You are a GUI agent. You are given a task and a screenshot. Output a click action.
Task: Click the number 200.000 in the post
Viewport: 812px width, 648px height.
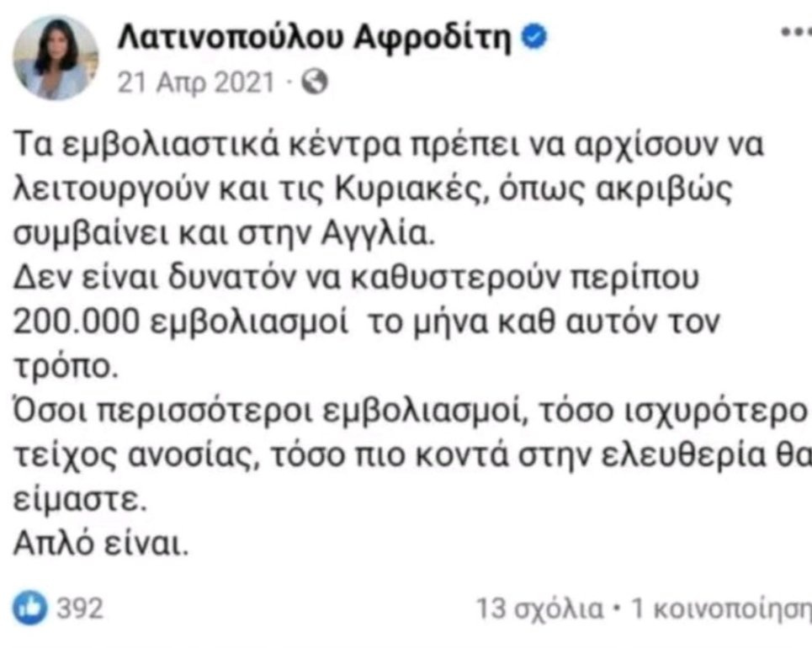tap(77, 321)
